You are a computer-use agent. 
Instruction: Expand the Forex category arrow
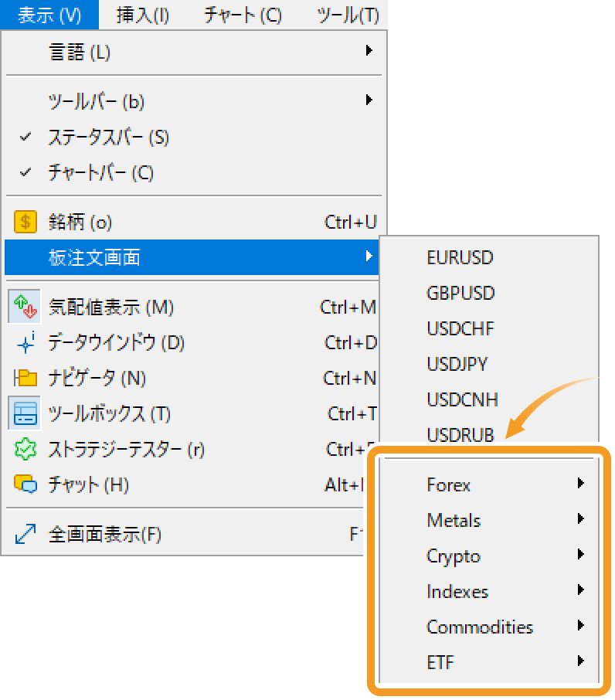coord(580,483)
